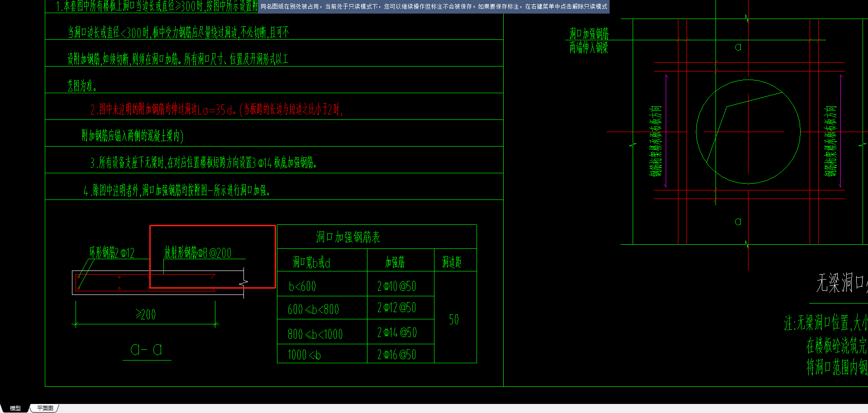Click the lower 'a' section marker below the circle

coord(738,222)
